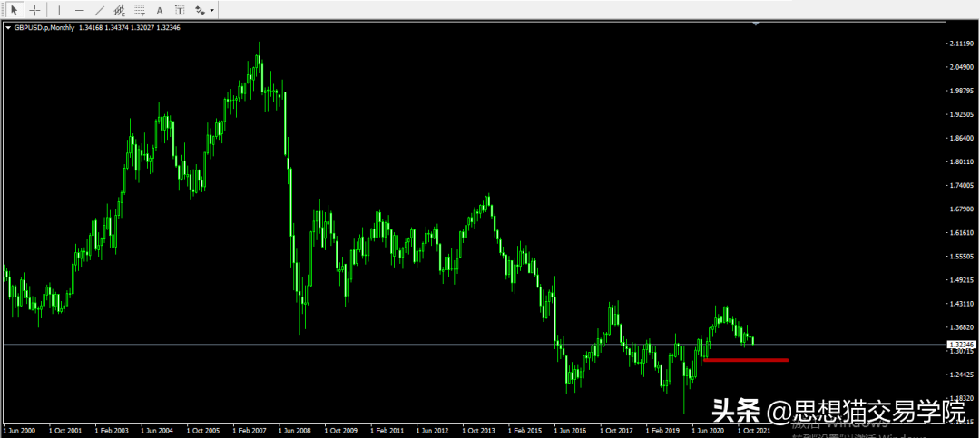Click the 1 Feb 2015 date label

coord(524,431)
